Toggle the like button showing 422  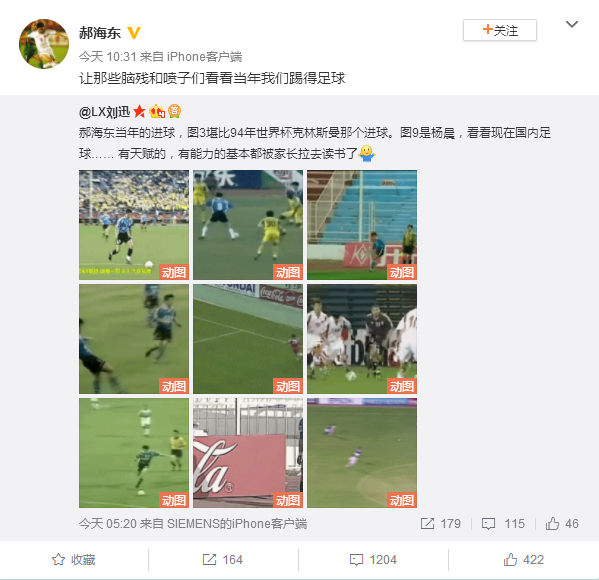[523, 560]
